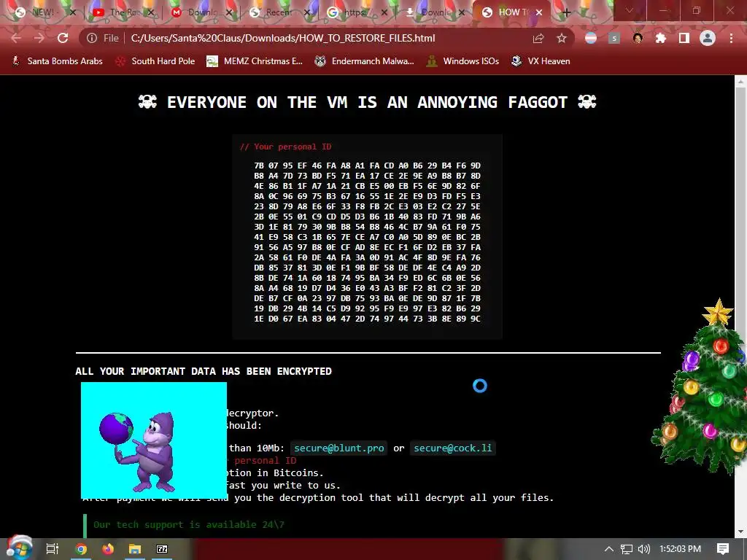This screenshot has height=560, width=747.
Task: Open the round avatar extension icon
Action: pos(638,38)
